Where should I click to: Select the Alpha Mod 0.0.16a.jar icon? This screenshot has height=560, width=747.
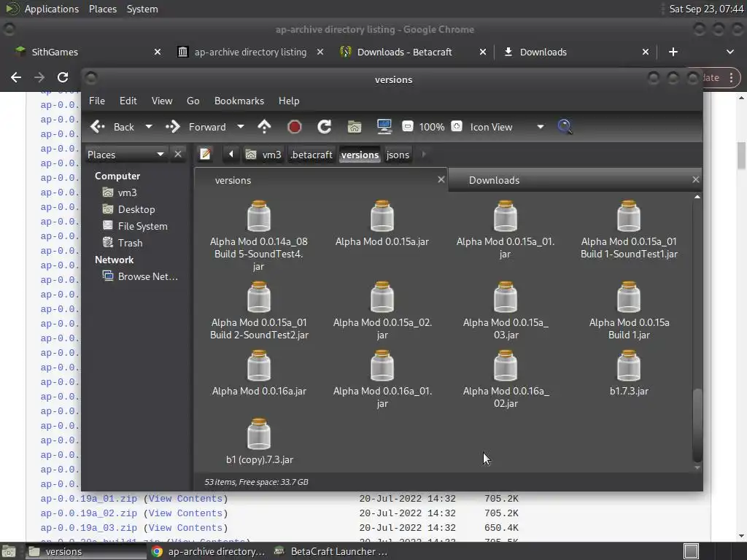coord(259,366)
